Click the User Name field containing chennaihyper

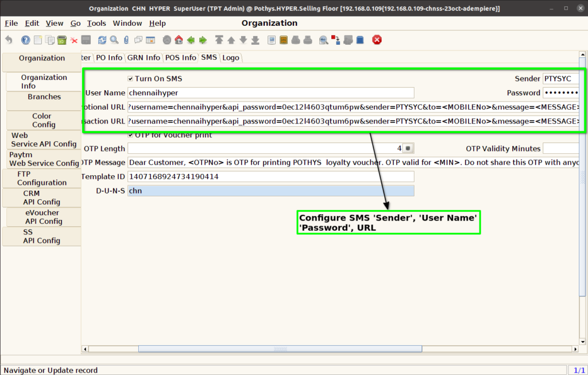pyautogui.click(x=271, y=92)
